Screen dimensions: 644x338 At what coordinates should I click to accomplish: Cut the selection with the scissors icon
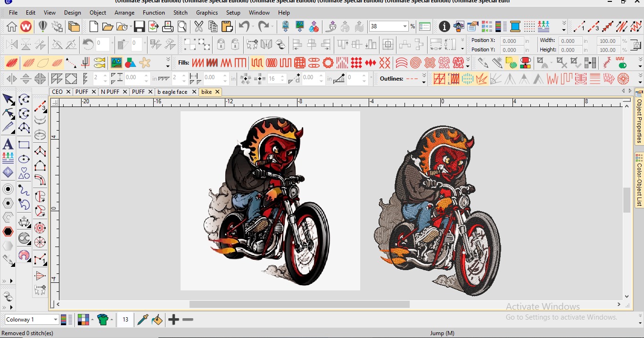click(x=198, y=26)
